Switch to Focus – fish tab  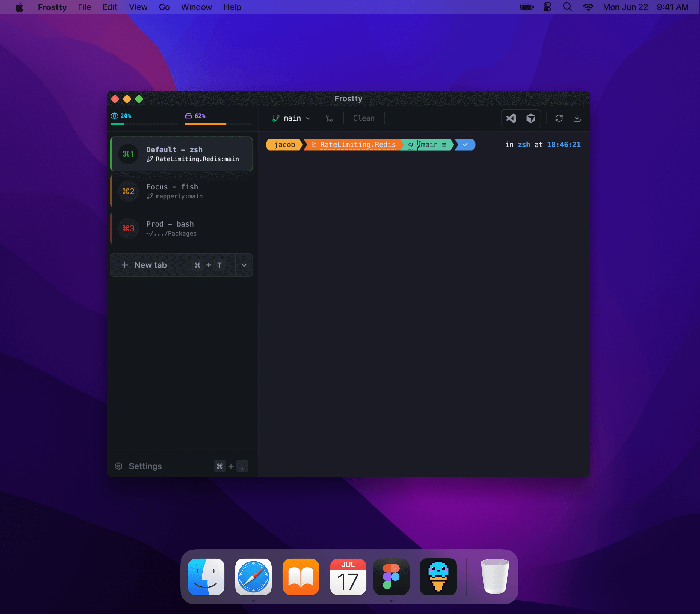tap(182, 191)
